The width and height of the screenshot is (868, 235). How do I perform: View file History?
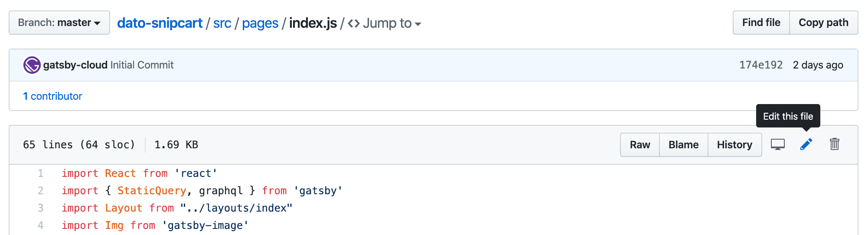(734, 145)
